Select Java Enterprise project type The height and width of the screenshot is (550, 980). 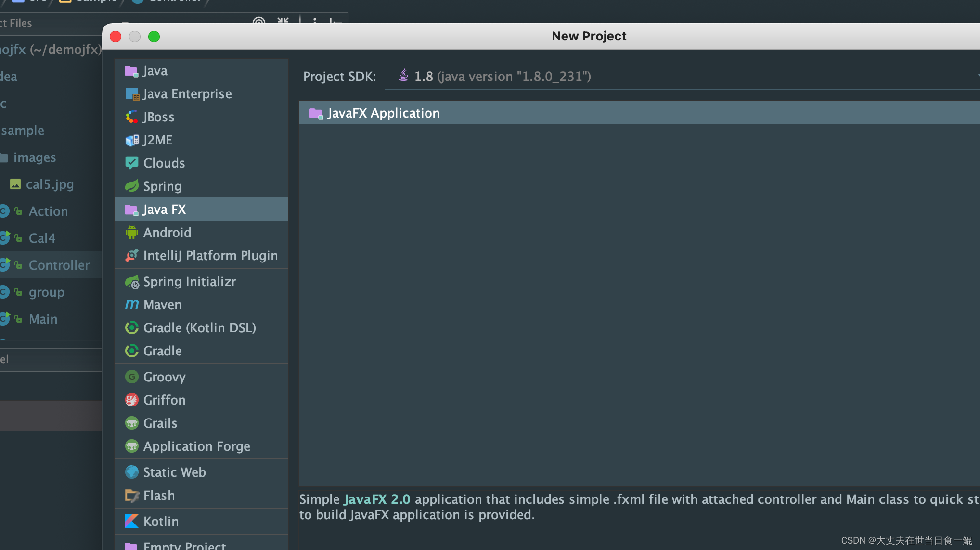click(187, 94)
